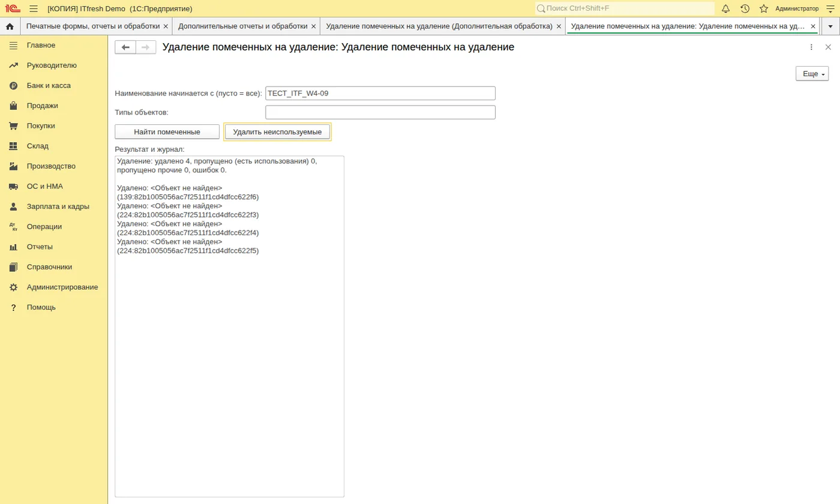Open the Продажи section
Image resolution: width=840 pixels, height=504 pixels.
pos(43,106)
